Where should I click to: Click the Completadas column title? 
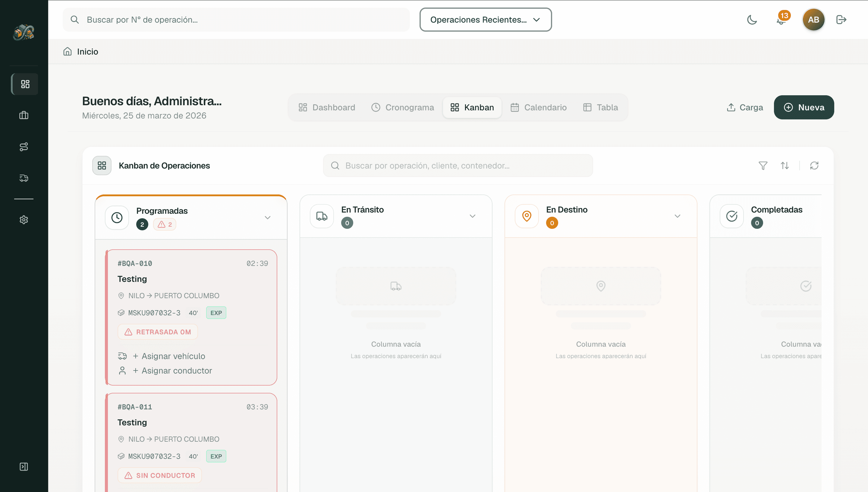[776, 210]
